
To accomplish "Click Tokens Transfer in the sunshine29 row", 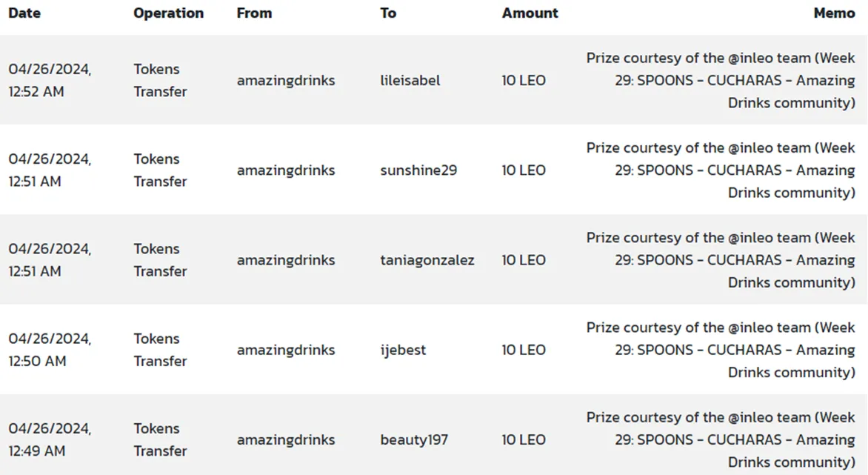I will [160, 170].
